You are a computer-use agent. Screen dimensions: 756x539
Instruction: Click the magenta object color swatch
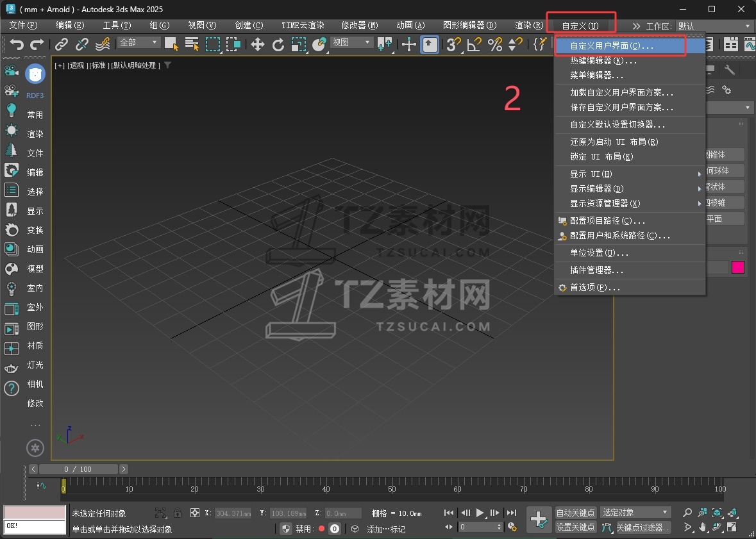737,267
